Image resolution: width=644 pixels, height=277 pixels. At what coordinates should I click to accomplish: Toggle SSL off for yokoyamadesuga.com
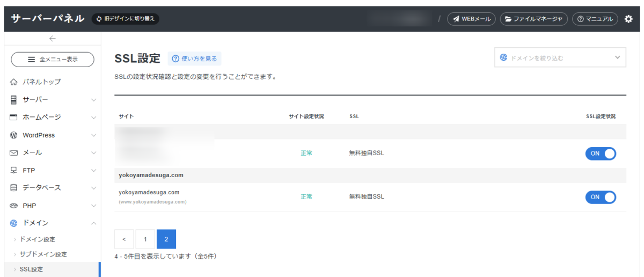pyautogui.click(x=601, y=197)
